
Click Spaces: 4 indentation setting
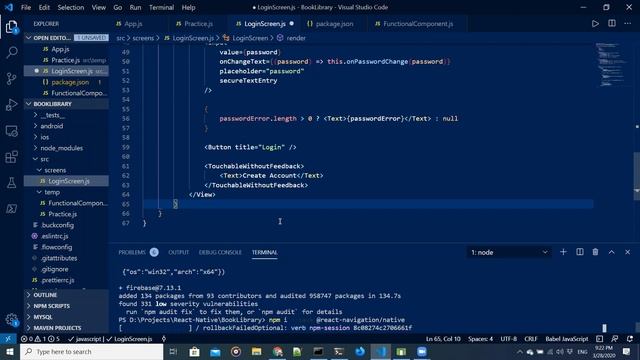[x=480, y=339]
